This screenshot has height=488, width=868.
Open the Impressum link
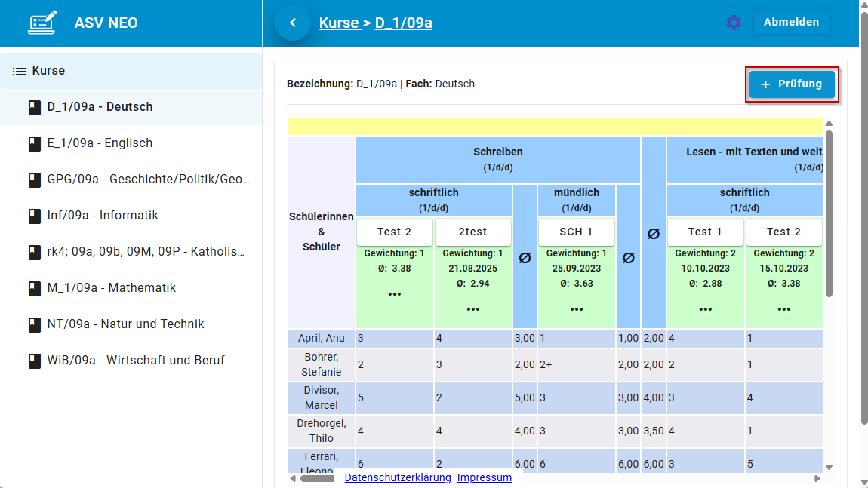click(485, 477)
